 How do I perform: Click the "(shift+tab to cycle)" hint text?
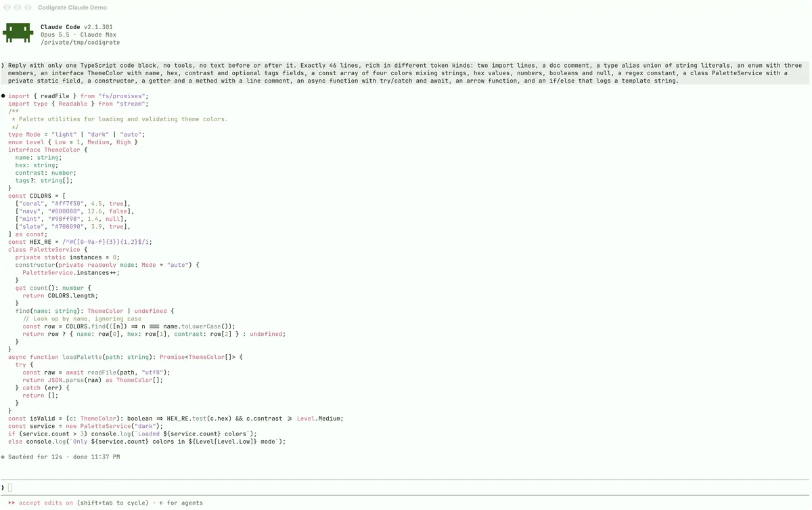pos(113,503)
